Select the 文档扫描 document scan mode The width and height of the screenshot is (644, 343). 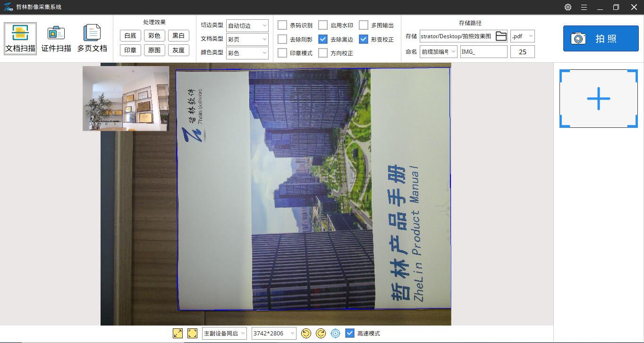pos(20,38)
